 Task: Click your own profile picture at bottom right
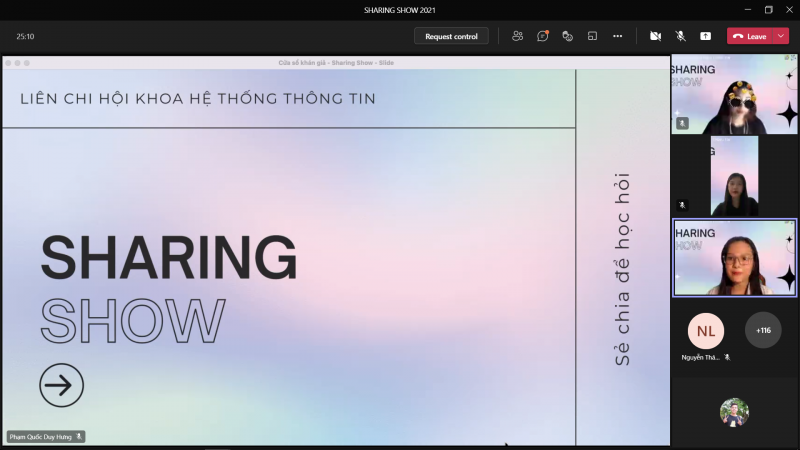(734, 412)
